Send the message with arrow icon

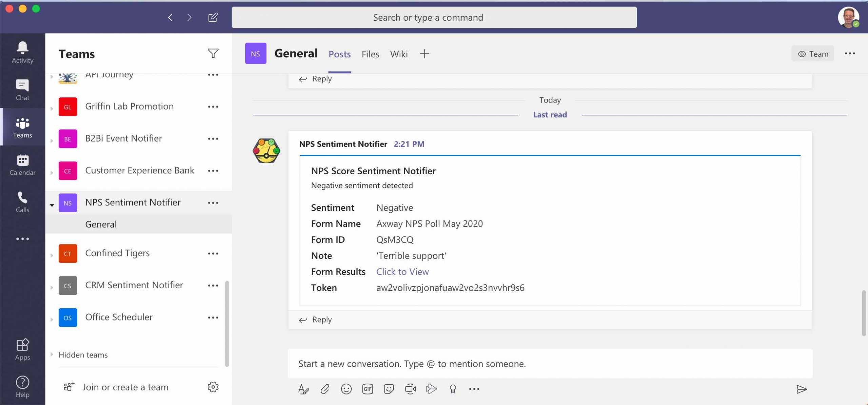802,389
